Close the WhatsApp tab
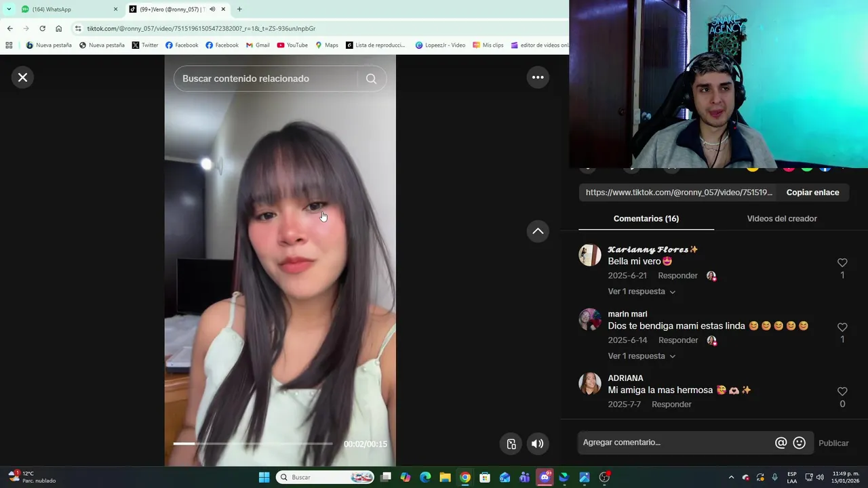 click(115, 9)
